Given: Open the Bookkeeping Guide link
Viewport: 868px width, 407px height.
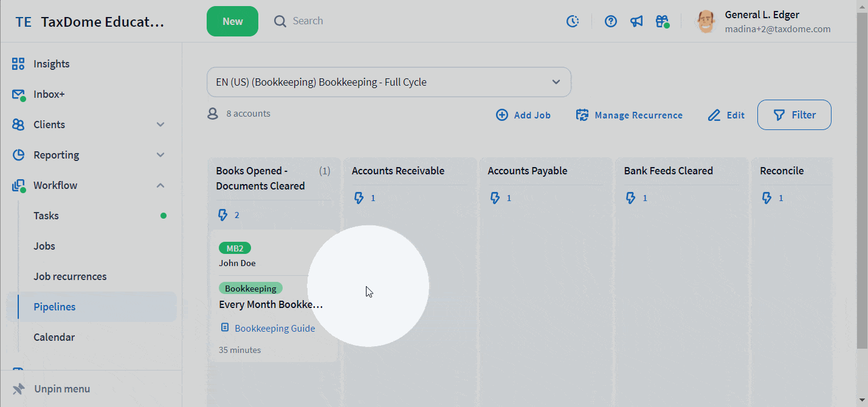Looking at the screenshot, I should tap(274, 328).
